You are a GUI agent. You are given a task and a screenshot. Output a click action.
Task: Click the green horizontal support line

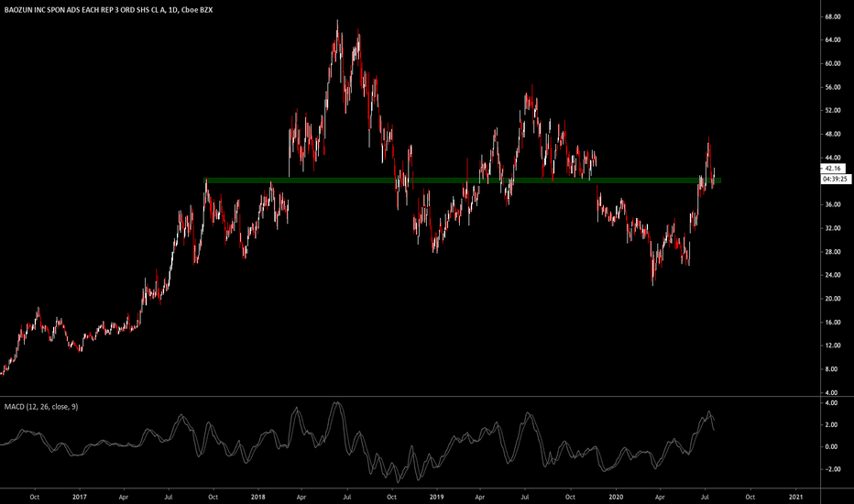tap(462, 181)
